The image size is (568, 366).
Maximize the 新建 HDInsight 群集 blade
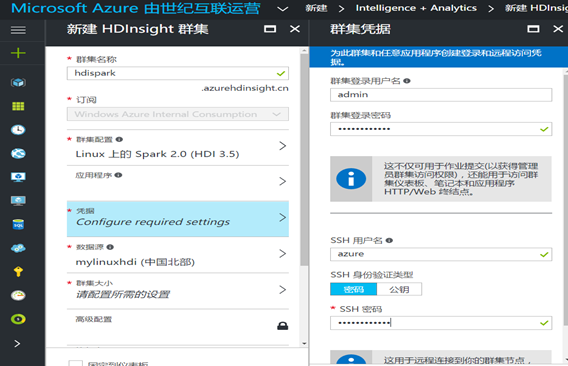270,29
